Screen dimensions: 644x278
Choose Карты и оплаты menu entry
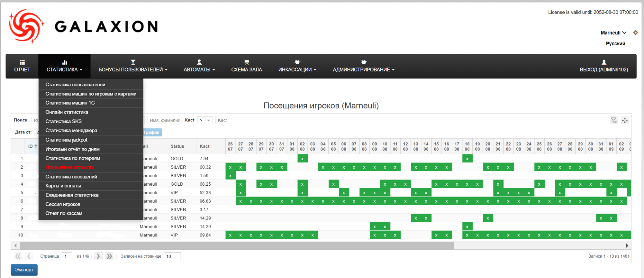[63, 186]
